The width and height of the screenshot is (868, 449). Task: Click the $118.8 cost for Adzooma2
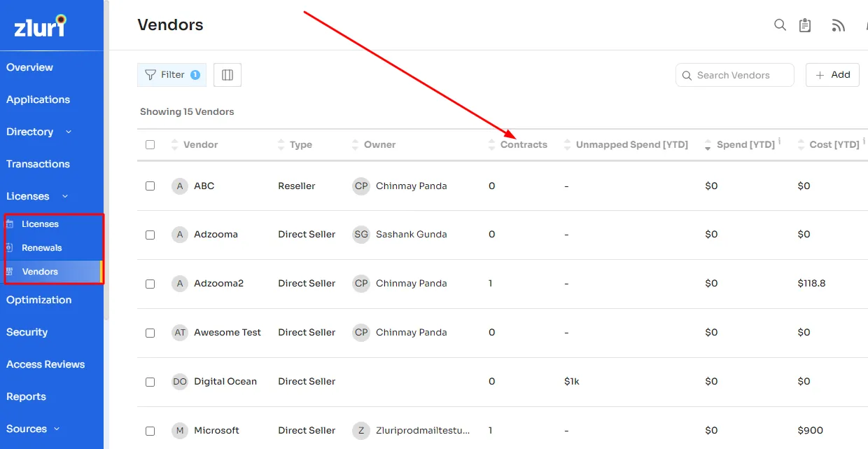click(811, 284)
